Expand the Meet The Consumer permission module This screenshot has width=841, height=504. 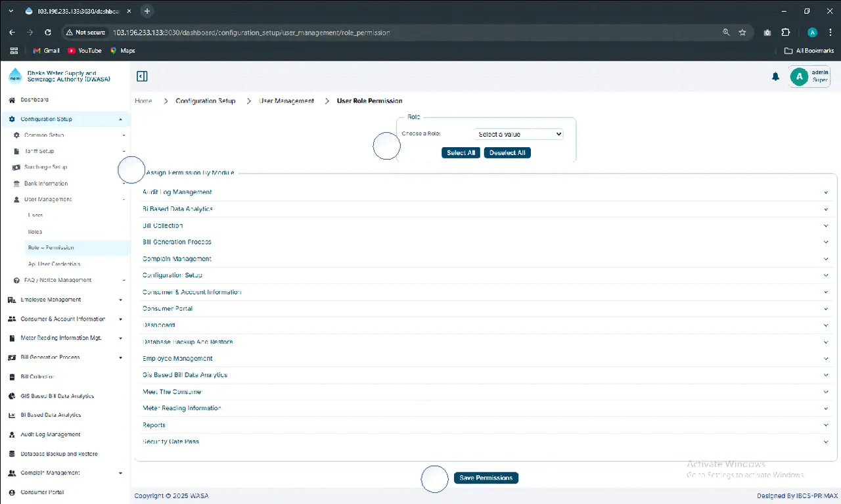(486, 392)
